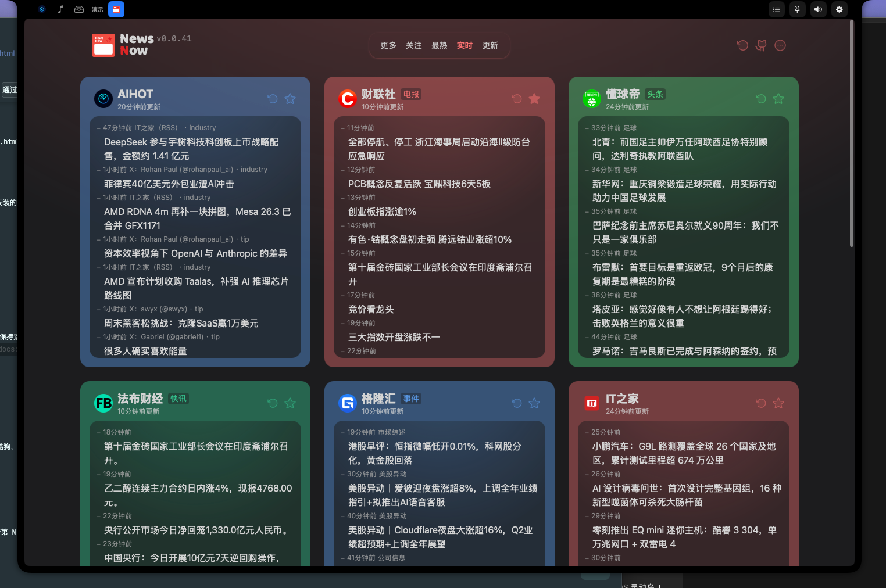Click the 财联社 red C logo
This screenshot has height=588, width=886.
(x=348, y=99)
